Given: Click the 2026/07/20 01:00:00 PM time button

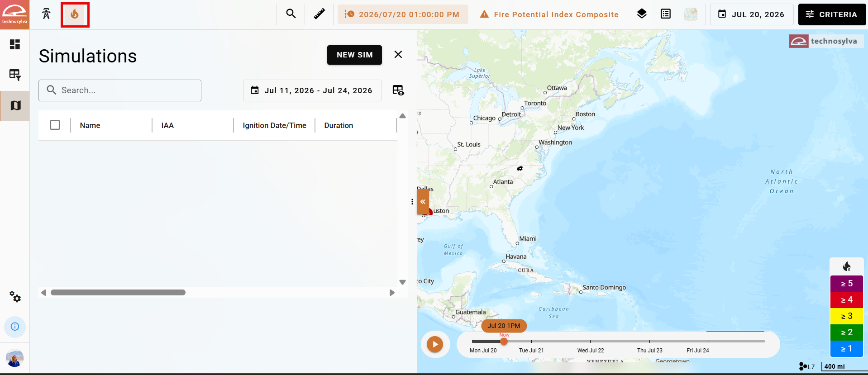Looking at the screenshot, I should (x=403, y=14).
